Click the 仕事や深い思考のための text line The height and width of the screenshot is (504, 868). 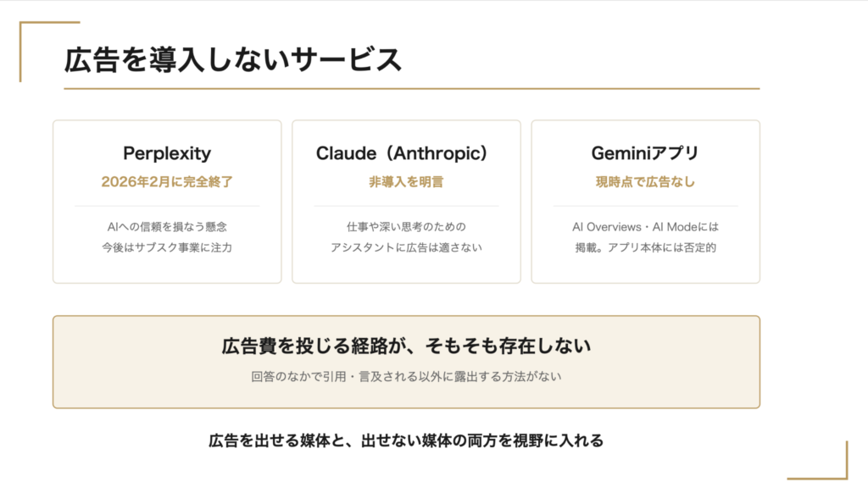(406, 227)
